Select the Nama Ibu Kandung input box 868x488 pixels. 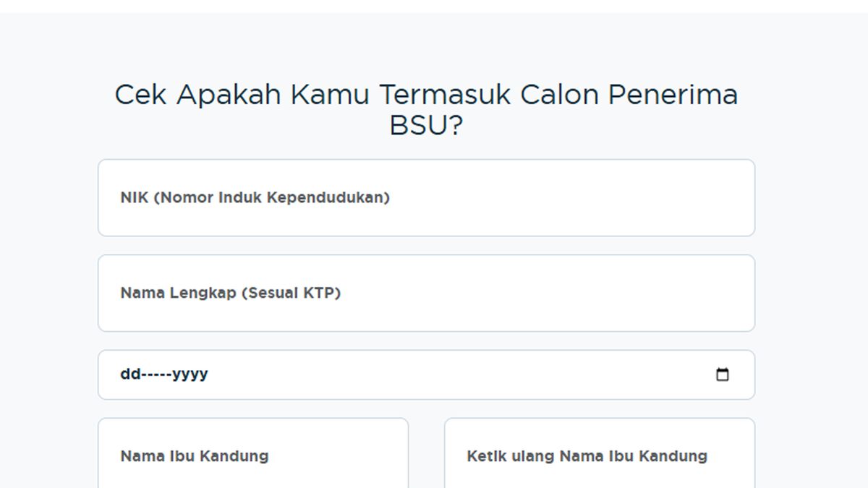click(x=253, y=453)
